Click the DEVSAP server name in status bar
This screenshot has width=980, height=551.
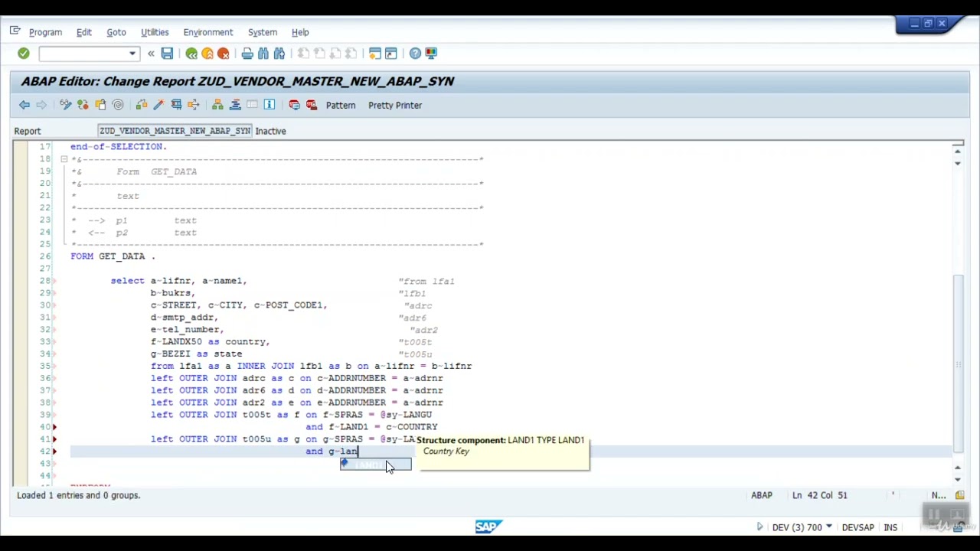click(857, 527)
